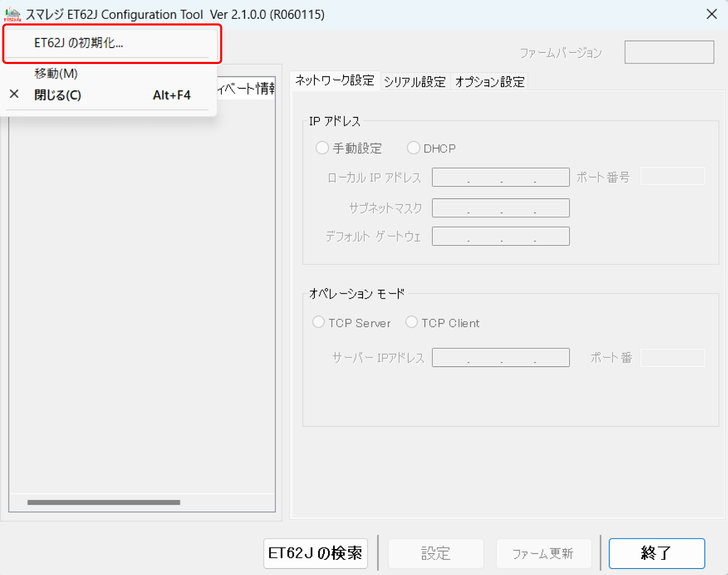Click the ローカル IP アドレス input field

[500, 177]
